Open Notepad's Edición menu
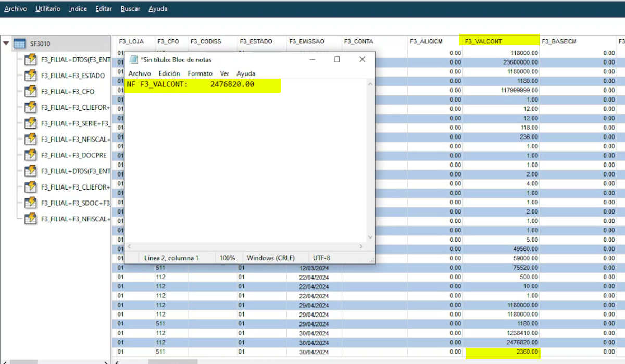This screenshot has height=364, width=625. [x=169, y=73]
